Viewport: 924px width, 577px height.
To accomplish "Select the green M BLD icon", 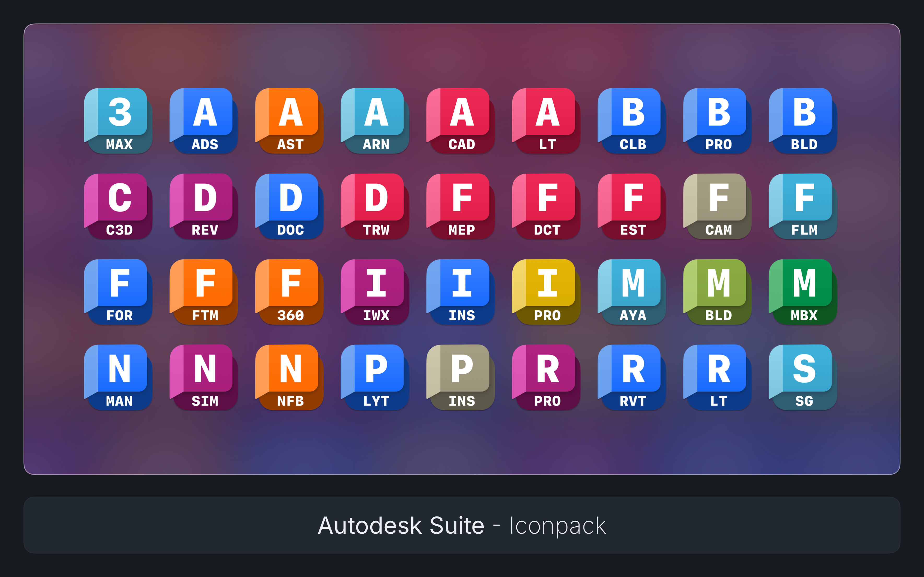I will pyautogui.click(x=717, y=292).
